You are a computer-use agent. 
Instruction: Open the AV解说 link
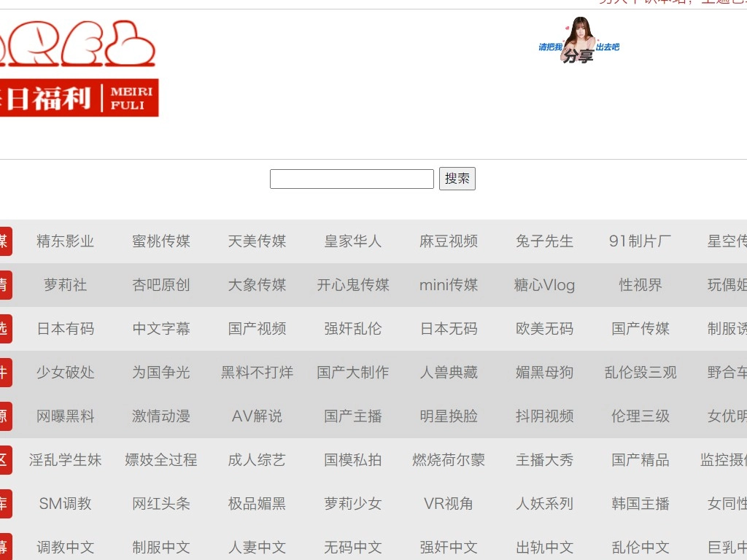coord(257,416)
